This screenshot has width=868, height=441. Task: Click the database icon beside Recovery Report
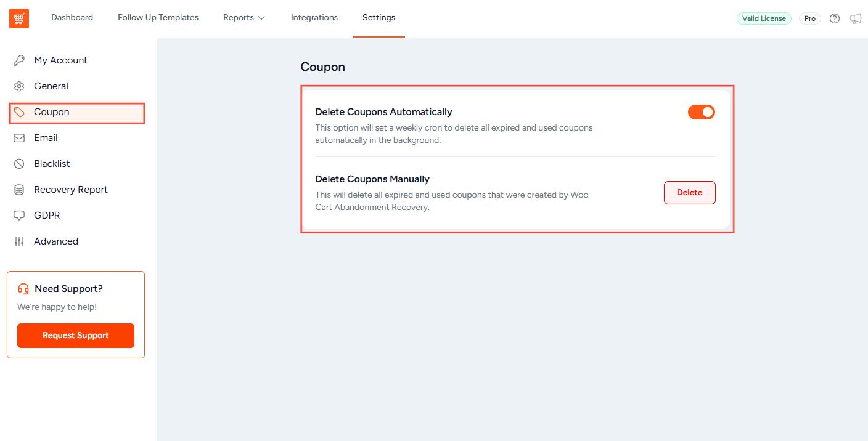click(x=19, y=190)
